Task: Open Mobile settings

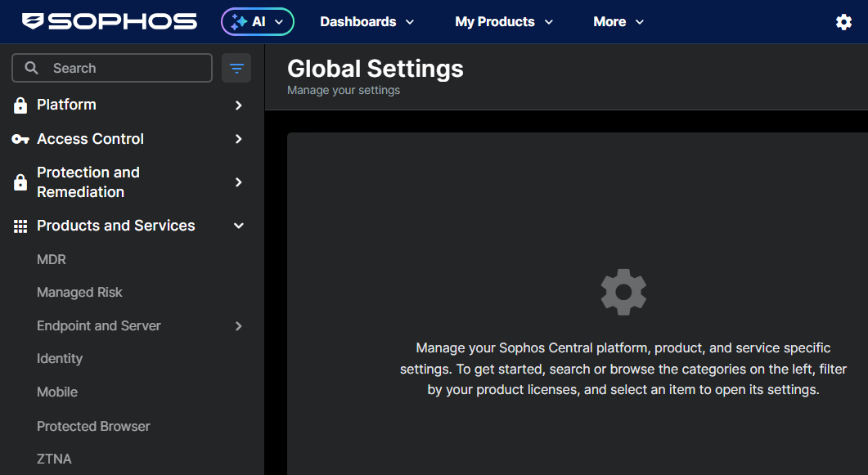Action: tap(57, 392)
